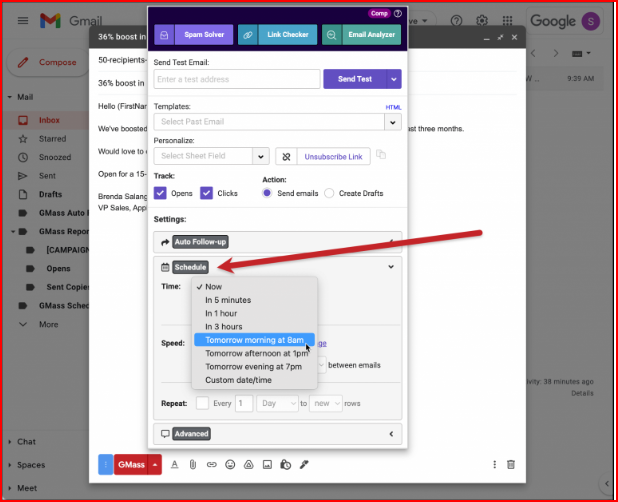The image size is (618, 502).
Task: Select the Create Drafts radio button
Action: 329,193
